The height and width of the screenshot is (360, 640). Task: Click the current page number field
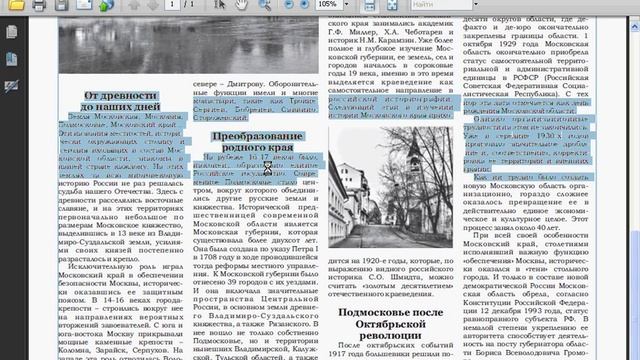click(172, 4)
